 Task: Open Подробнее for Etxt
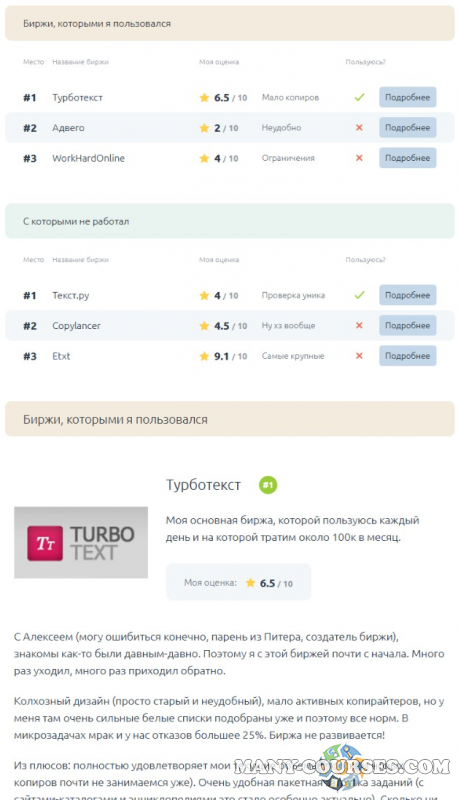point(408,356)
